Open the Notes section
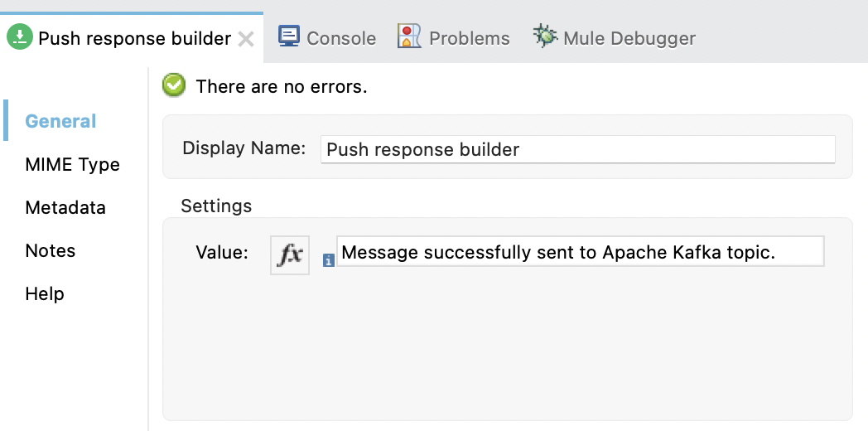 click(x=51, y=251)
